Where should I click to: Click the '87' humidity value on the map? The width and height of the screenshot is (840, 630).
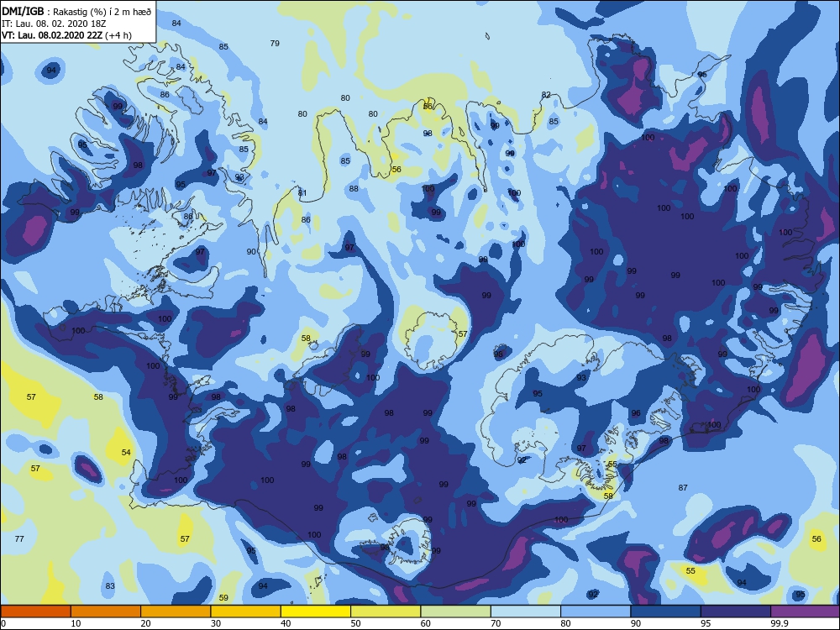682,487
